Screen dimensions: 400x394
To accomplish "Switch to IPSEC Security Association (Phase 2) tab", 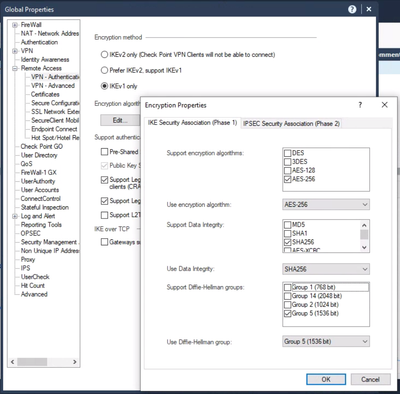I will coord(291,124).
